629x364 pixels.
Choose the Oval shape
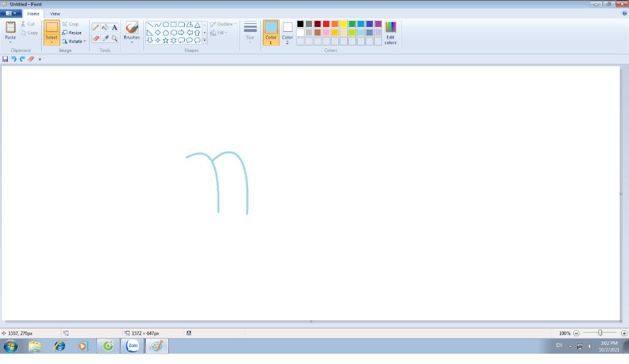(x=166, y=25)
